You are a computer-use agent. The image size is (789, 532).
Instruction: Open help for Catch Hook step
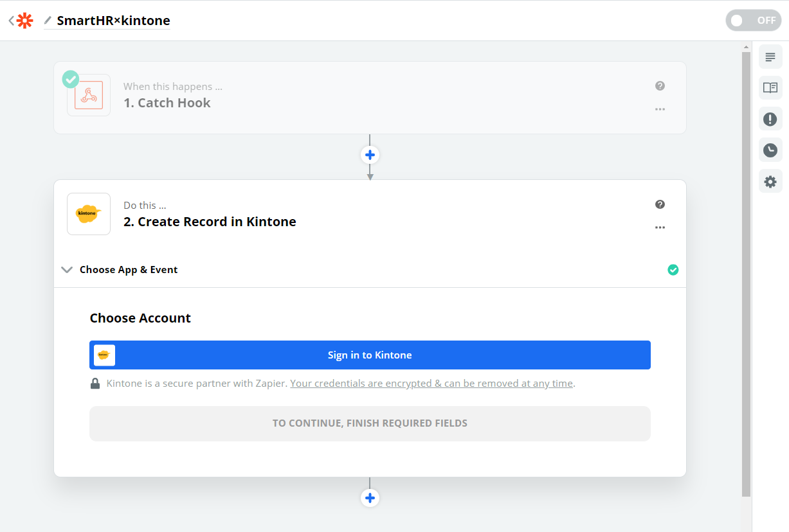(660, 86)
